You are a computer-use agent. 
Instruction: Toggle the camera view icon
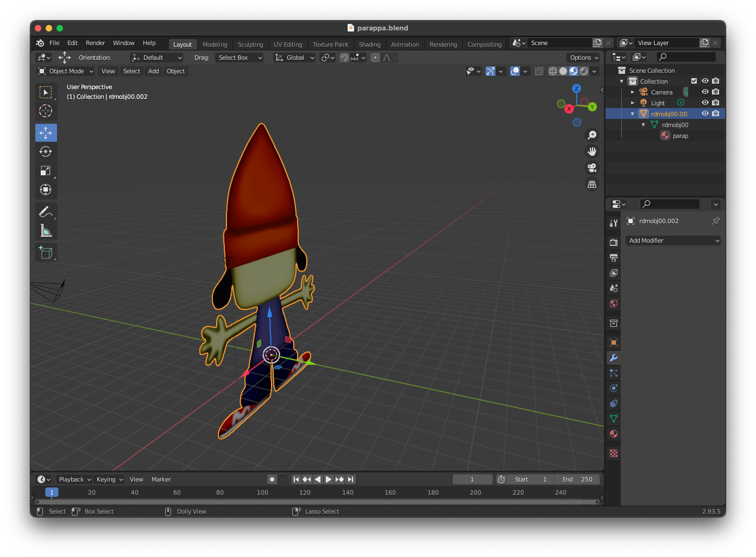[592, 168]
